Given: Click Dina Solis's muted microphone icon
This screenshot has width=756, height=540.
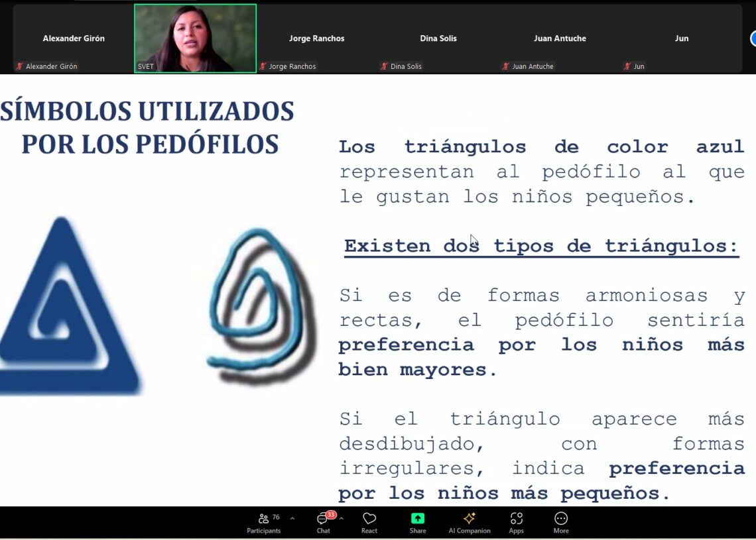Looking at the screenshot, I should (x=385, y=66).
